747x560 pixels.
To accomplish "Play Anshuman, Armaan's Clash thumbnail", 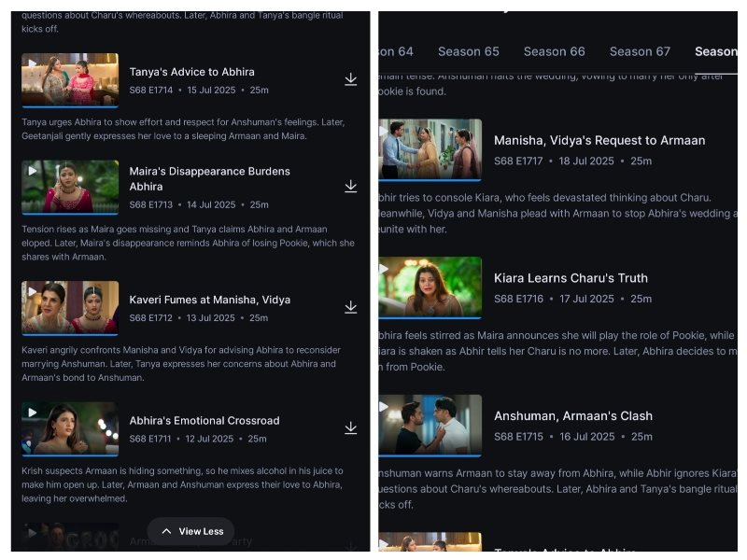I will [430, 425].
